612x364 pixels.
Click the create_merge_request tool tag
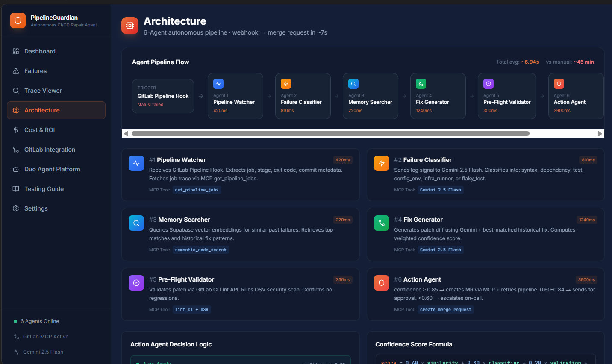click(x=445, y=310)
